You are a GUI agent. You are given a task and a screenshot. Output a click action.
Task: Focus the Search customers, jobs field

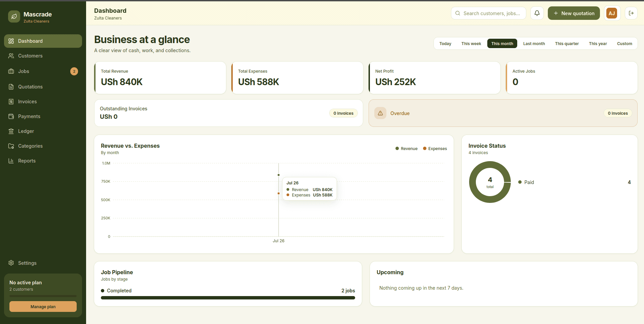pos(489,13)
